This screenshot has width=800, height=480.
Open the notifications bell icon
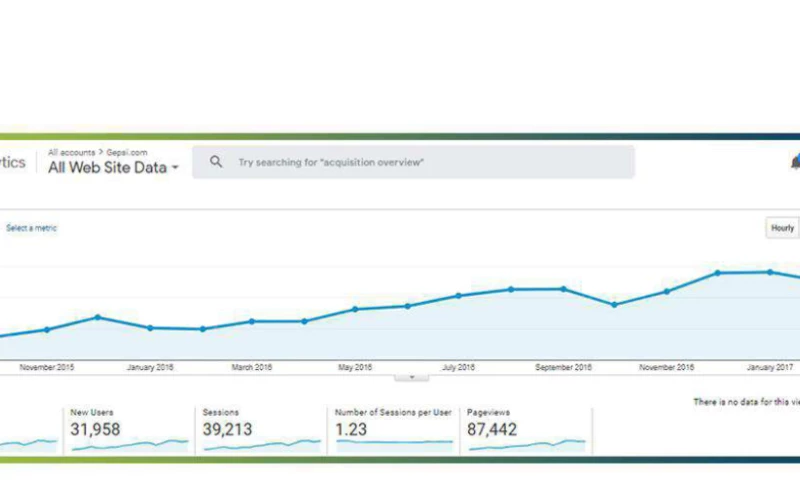[x=795, y=162]
